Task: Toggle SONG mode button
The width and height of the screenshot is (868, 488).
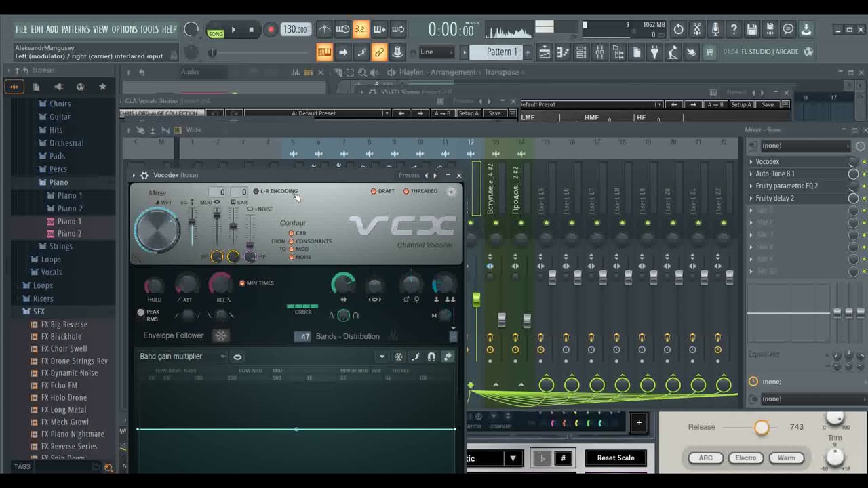Action: click(216, 33)
